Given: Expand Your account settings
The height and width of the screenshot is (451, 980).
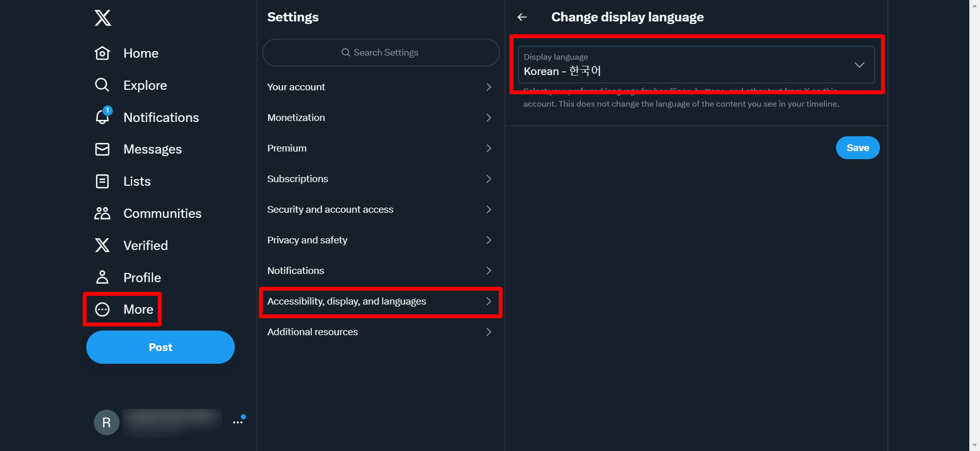Looking at the screenshot, I should pos(380,87).
